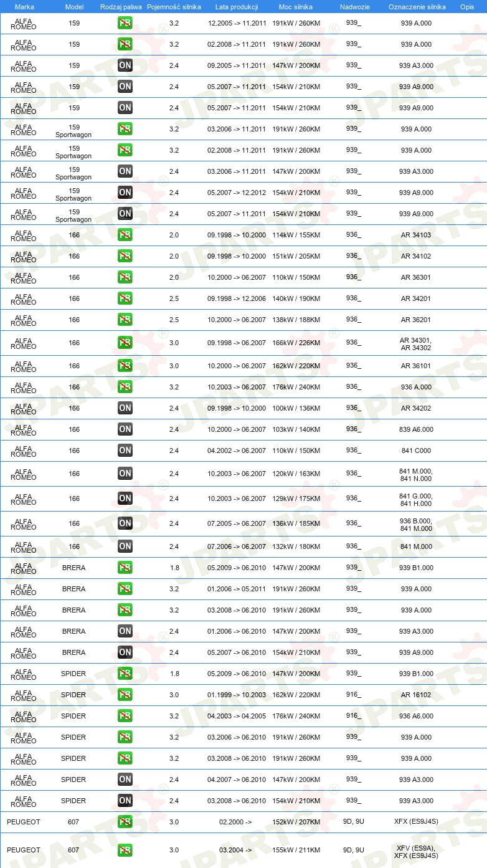Select power value 152kW / 207KM

tap(296, 822)
